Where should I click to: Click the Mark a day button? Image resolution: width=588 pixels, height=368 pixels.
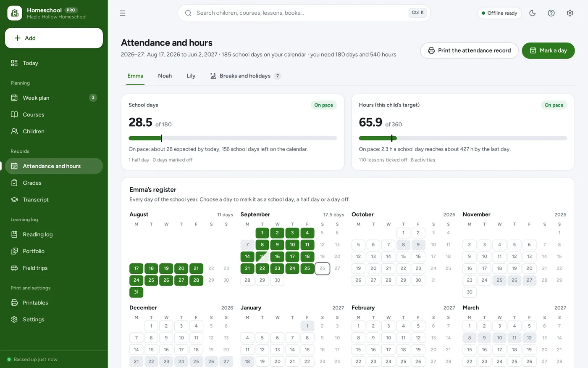(x=548, y=50)
